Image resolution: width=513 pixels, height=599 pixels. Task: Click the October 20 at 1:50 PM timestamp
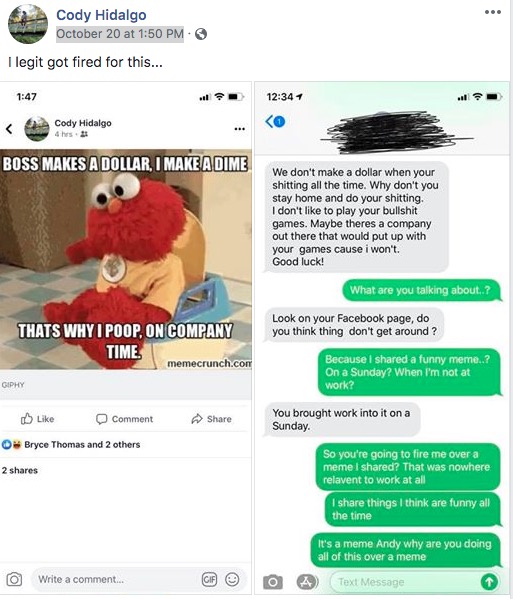pos(120,34)
